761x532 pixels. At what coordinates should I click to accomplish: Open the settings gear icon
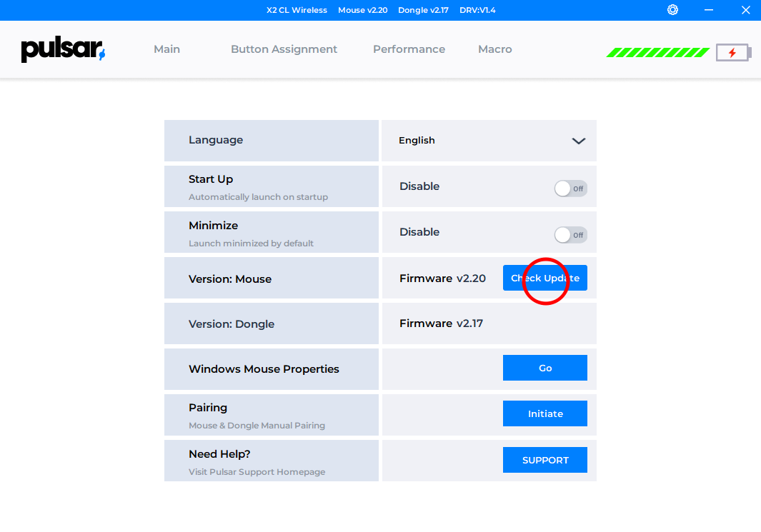672,10
